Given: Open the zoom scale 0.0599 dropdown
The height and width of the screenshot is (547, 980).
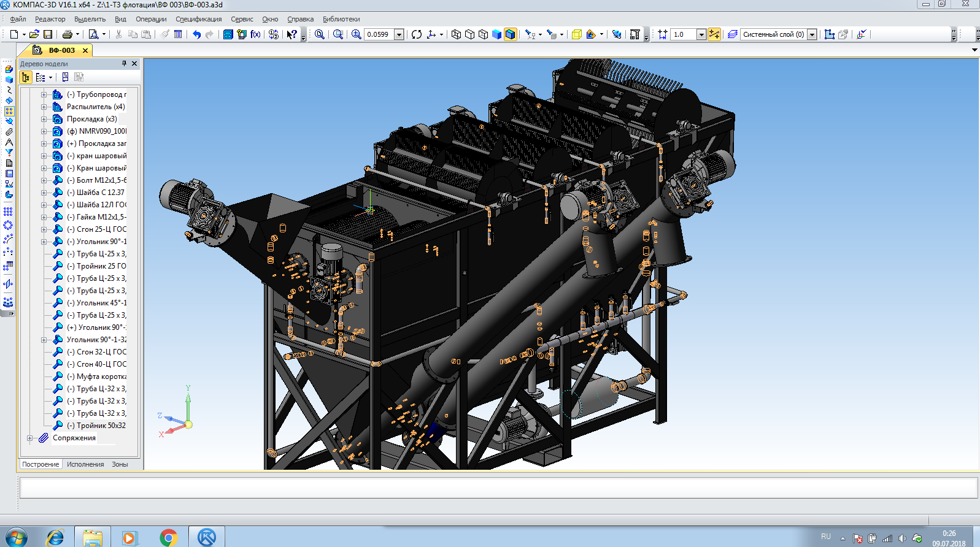Looking at the screenshot, I should tap(399, 34).
